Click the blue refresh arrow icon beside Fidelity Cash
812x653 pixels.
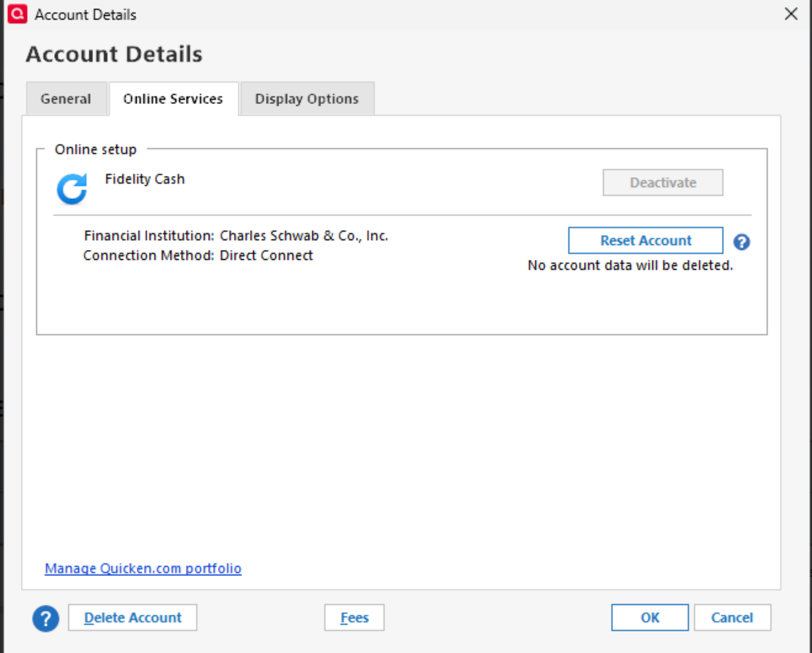point(72,189)
